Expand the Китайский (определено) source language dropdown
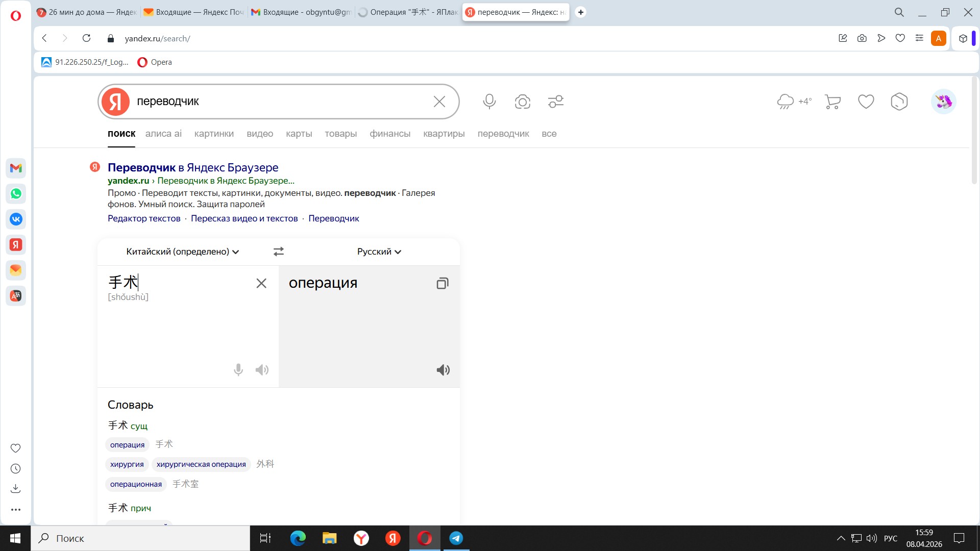This screenshot has width=980, height=551. 182,252
